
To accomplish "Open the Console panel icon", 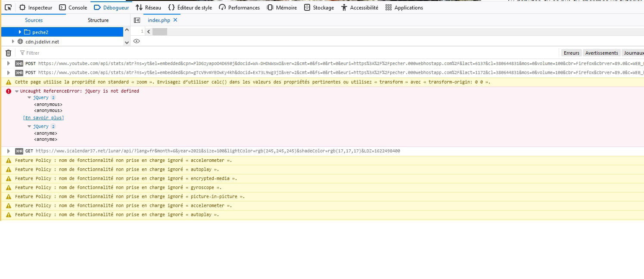I will pos(62,7).
